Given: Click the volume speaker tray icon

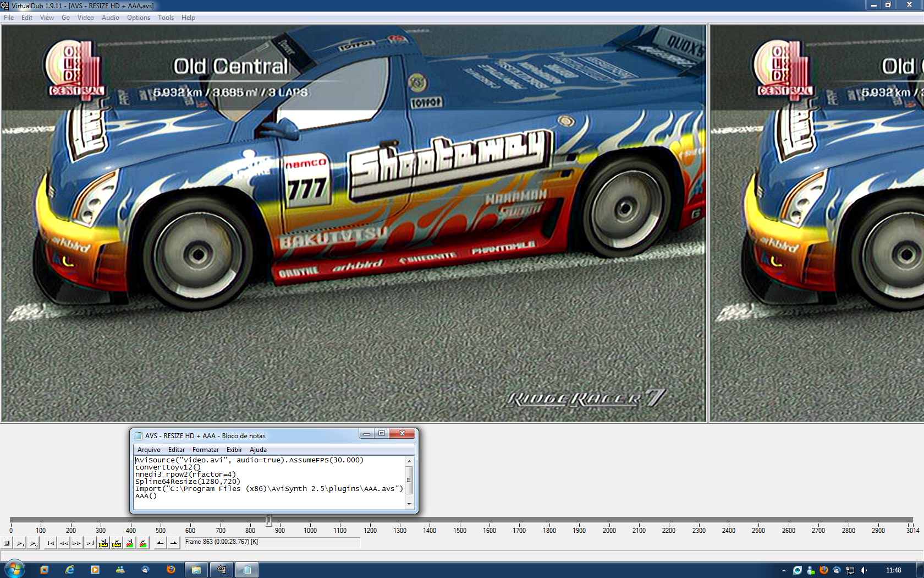Looking at the screenshot, I should [x=864, y=570].
